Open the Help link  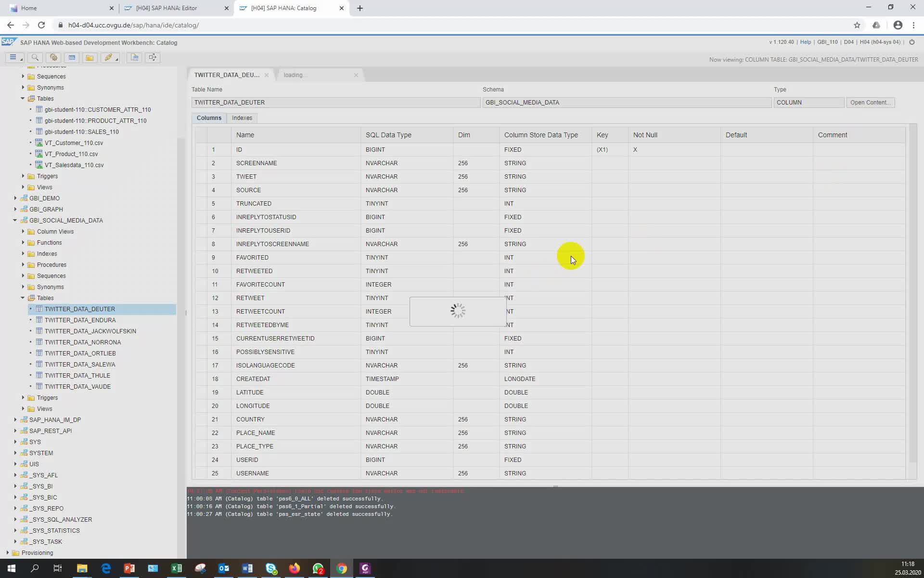(x=805, y=42)
